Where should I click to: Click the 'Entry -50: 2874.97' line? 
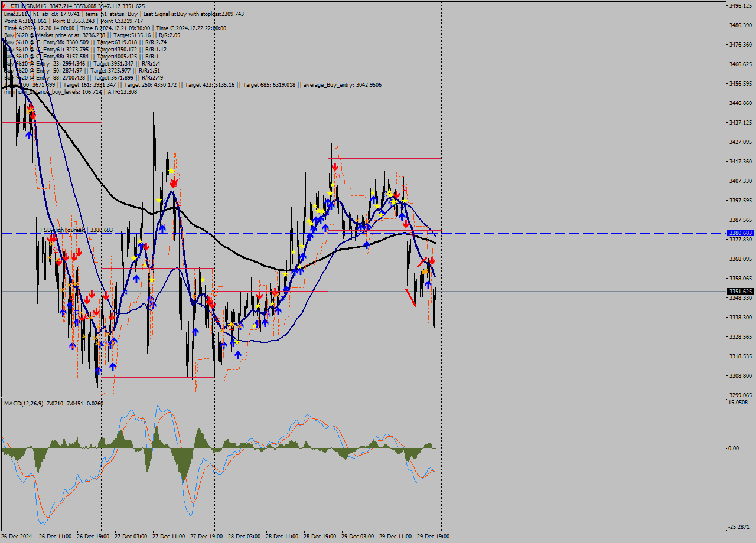click(82, 70)
